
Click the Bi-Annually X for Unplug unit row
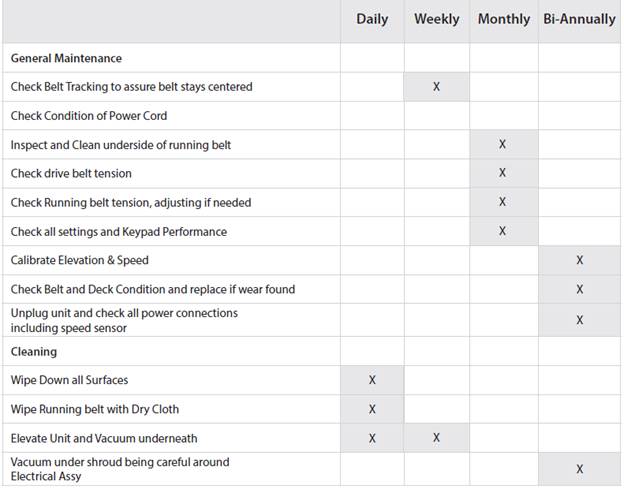click(x=580, y=320)
